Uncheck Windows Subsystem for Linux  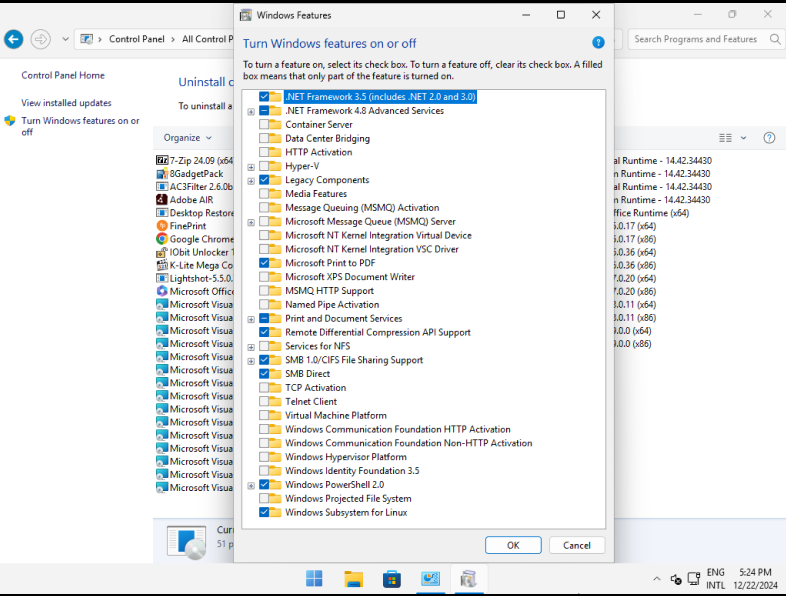(x=264, y=512)
